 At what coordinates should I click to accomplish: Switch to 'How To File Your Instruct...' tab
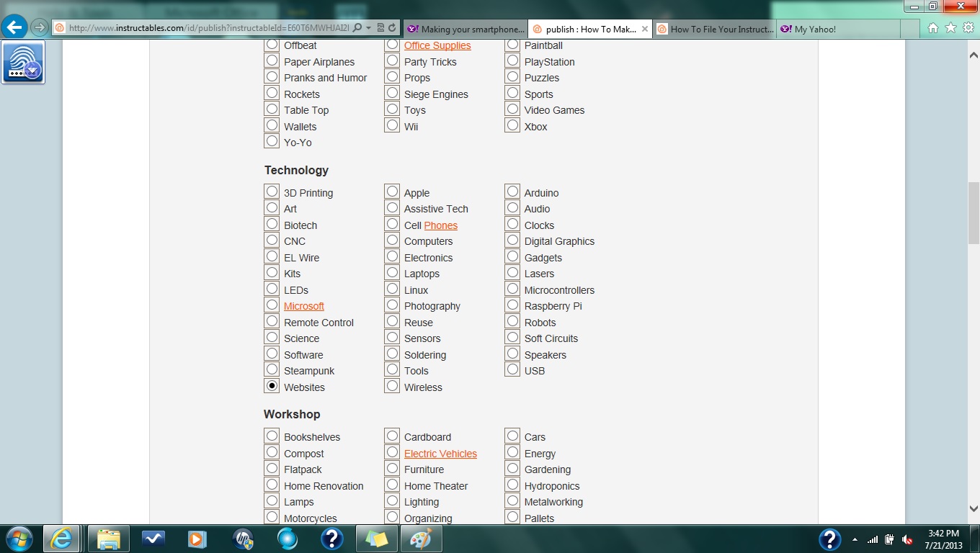715,29
